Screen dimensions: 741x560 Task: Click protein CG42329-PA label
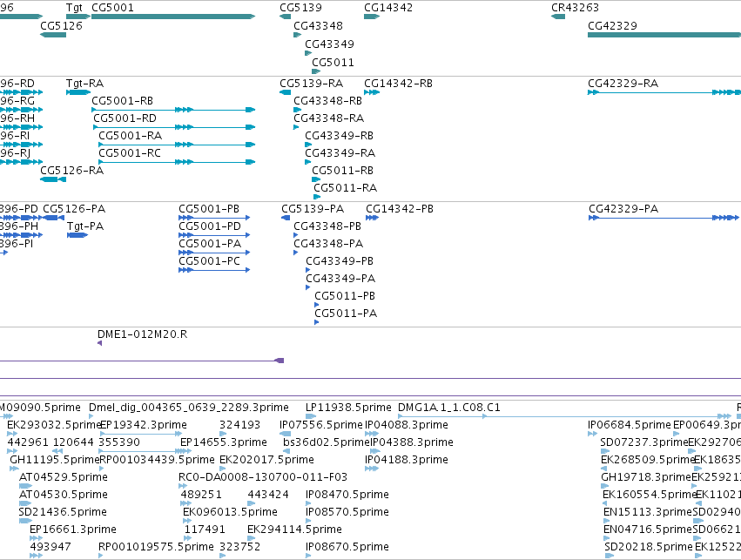pos(623,209)
